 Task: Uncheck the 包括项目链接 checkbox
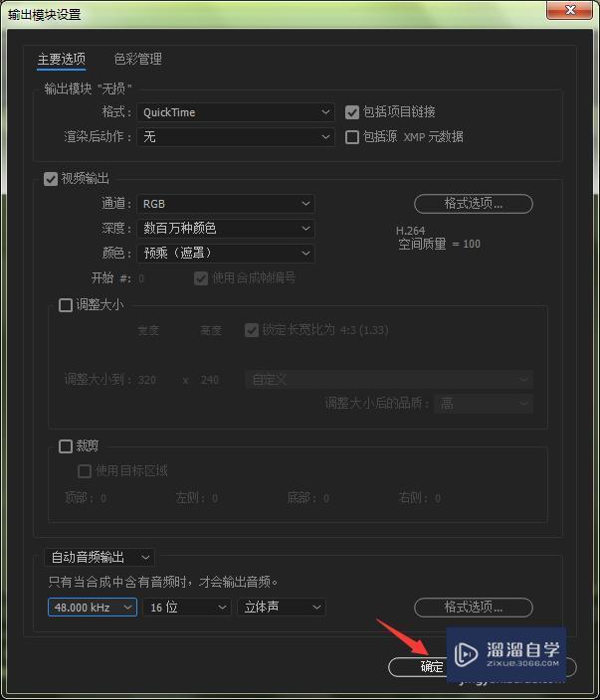[352, 112]
